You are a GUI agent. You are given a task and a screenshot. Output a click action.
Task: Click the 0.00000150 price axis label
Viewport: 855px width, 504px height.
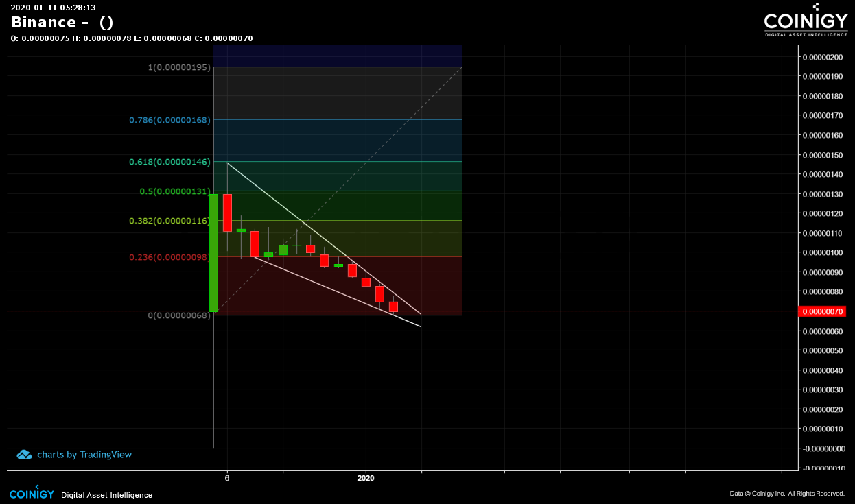[x=823, y=155]
